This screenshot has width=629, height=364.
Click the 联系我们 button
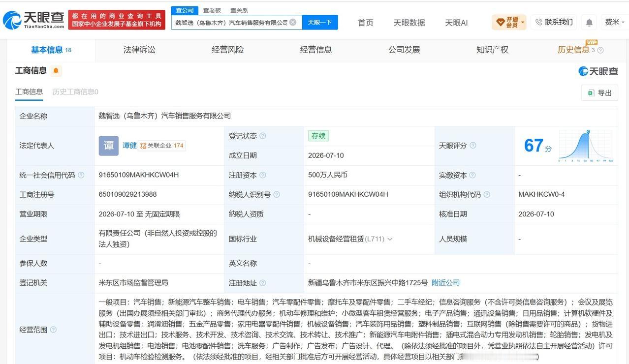(x=554, y=22)
